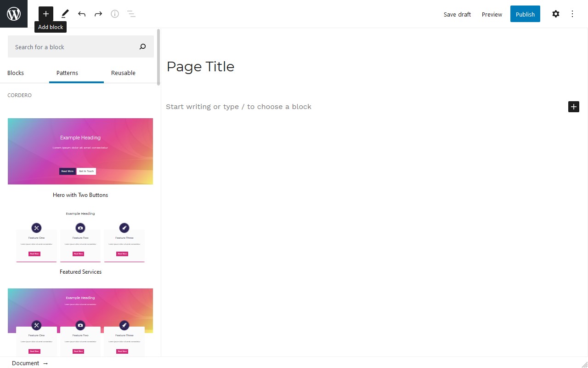Screen dimensions: 588x368
Task: Click the Search for a block field
Action: coord(73,47)
